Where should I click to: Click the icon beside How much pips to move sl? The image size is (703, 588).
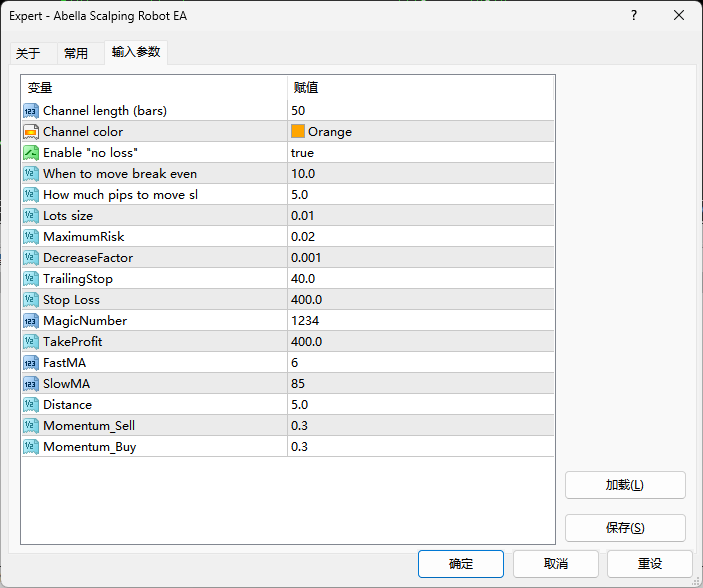click(30, 195)
